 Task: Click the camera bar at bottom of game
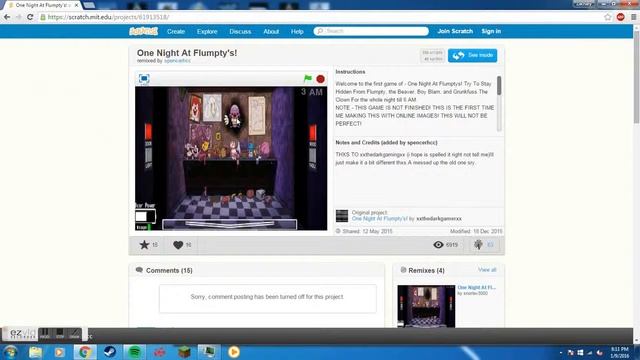[230, 224]
